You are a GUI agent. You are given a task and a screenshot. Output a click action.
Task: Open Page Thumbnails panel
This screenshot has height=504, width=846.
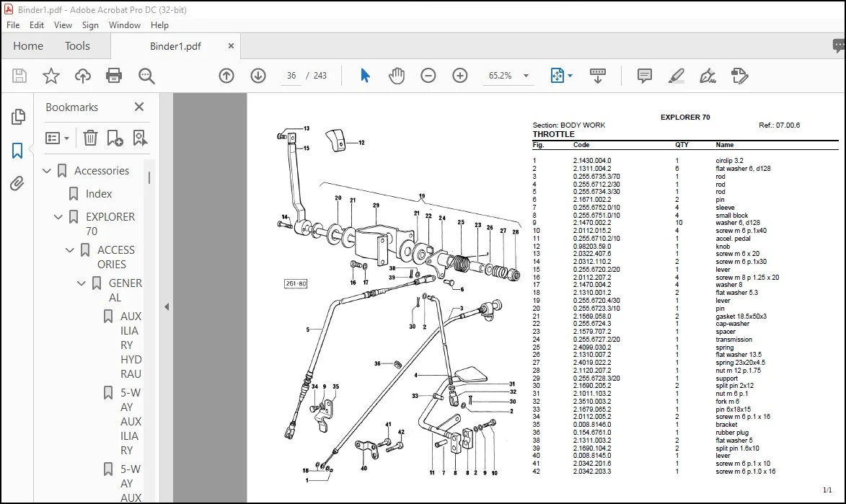18,117
